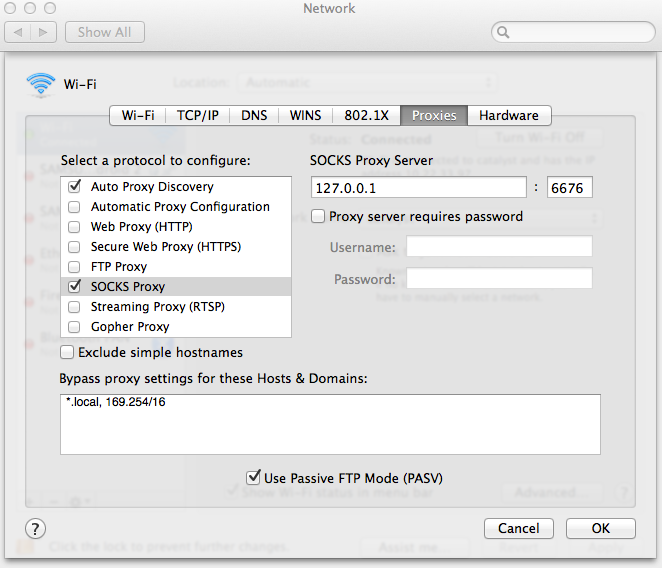Select the 802.1X tab
Screen dimensions: 662x568
pyautogui.click(x=366, y=115)
